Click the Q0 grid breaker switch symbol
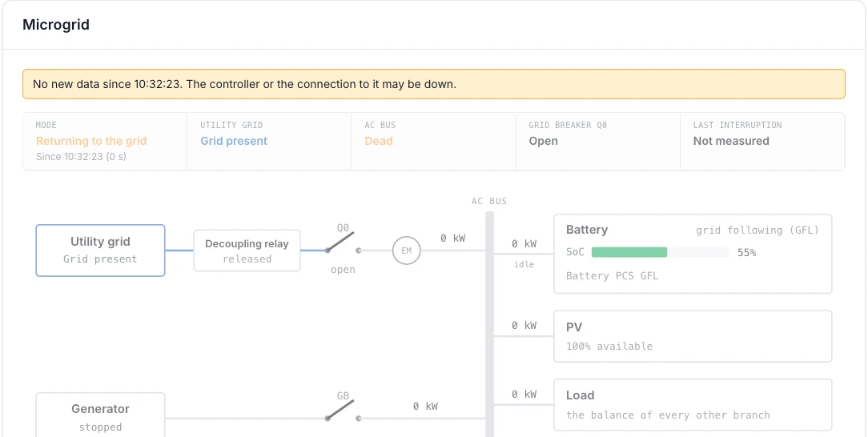 343,243
